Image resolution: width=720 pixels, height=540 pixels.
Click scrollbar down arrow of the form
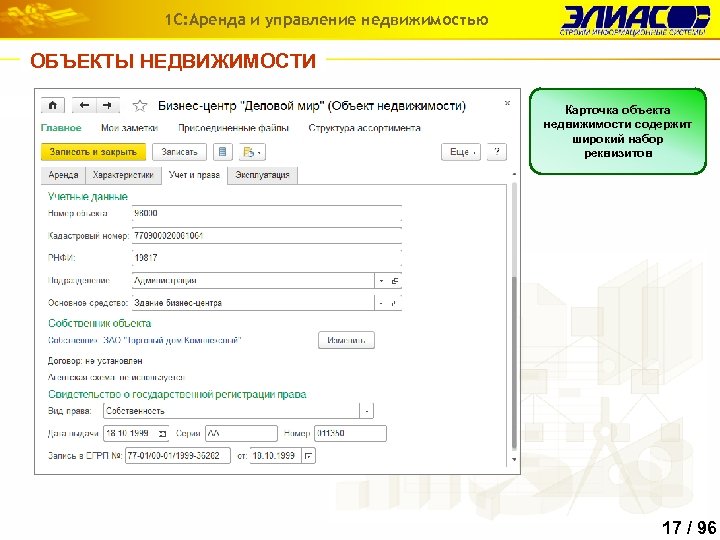click(514, 459)
